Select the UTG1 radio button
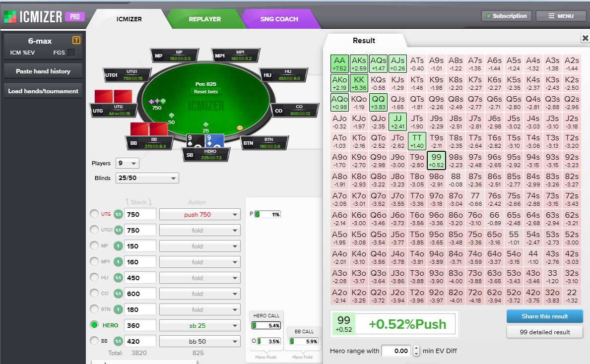 [x=94, y=230]
